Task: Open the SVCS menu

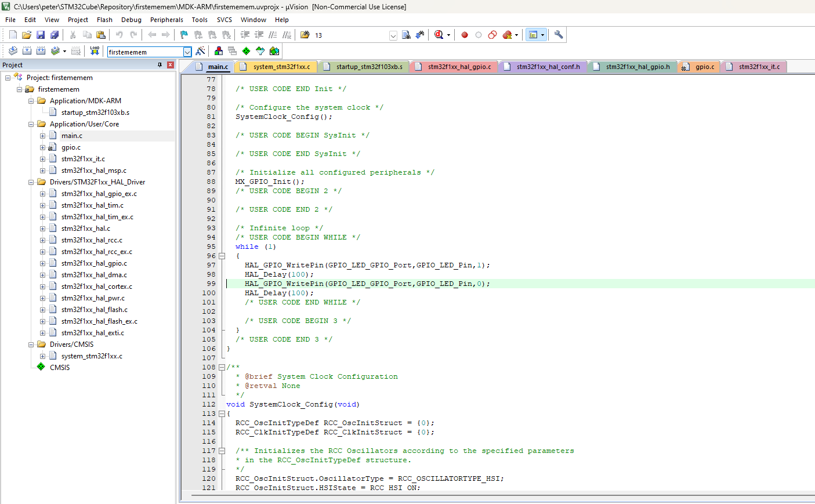Action: (x=224, y=20)
